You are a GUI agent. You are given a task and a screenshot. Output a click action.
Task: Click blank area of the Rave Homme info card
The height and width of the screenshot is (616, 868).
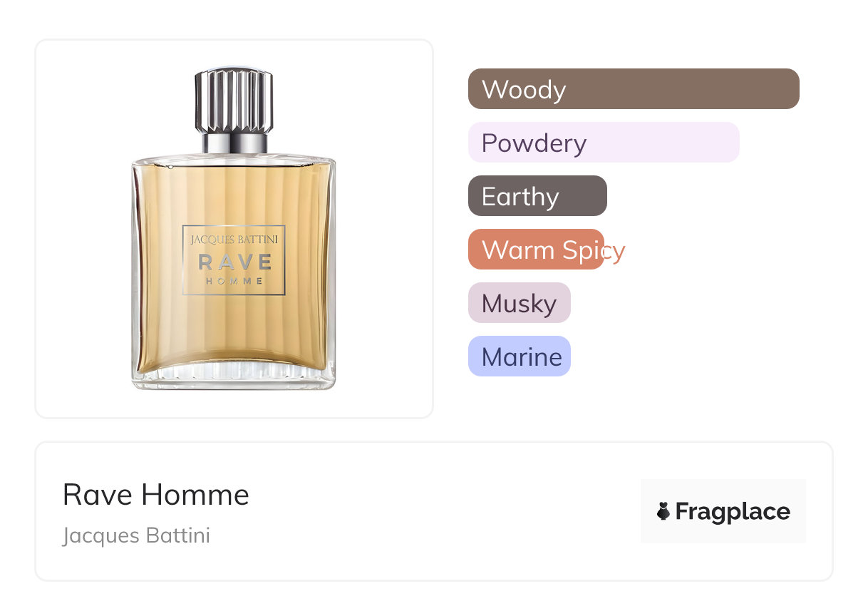pos(442,511)
